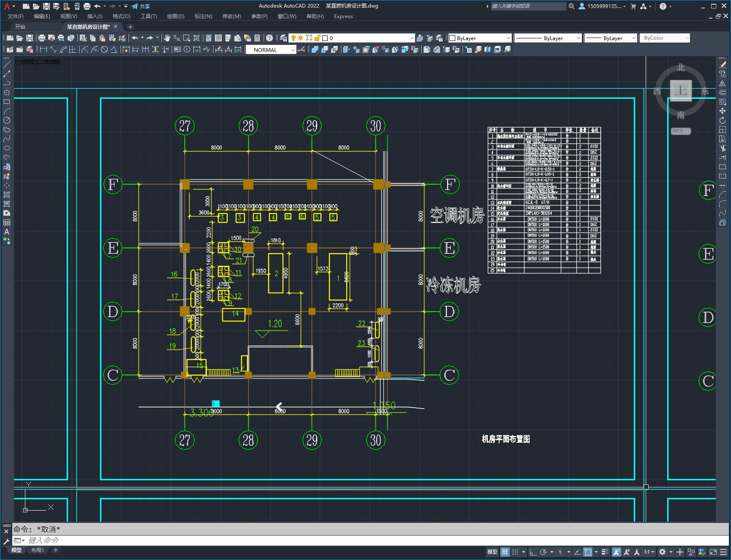
Task: Toggle object snap square icon in status bar
Action: point(588,552)
